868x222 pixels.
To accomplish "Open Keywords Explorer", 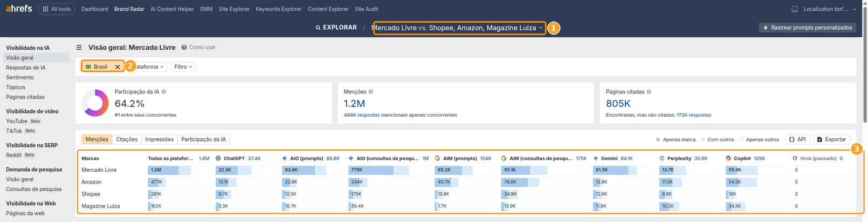I will coord(279,9).
